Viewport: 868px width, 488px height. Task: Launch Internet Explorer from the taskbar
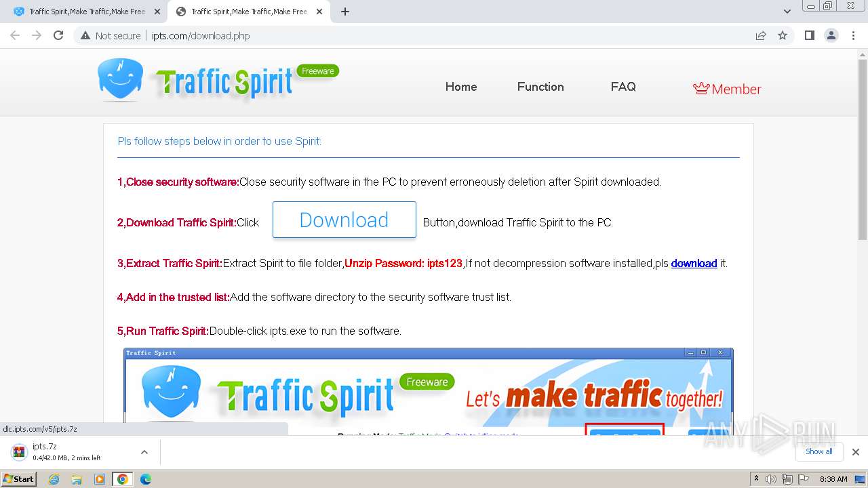pos(54,479)
